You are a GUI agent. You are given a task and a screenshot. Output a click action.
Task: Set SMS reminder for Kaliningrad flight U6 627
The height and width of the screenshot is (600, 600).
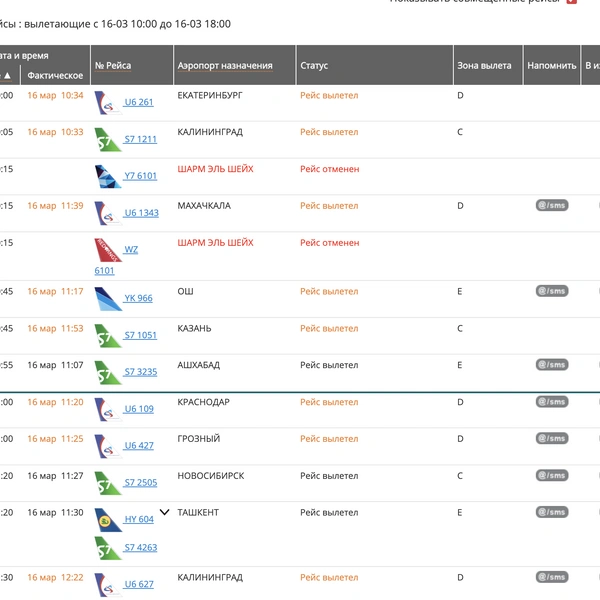[552, 577]
